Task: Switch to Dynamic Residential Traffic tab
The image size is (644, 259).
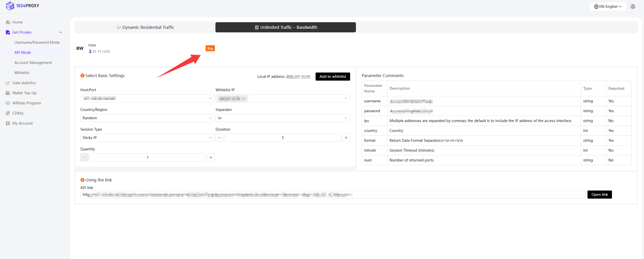Action: coord(145,27)
